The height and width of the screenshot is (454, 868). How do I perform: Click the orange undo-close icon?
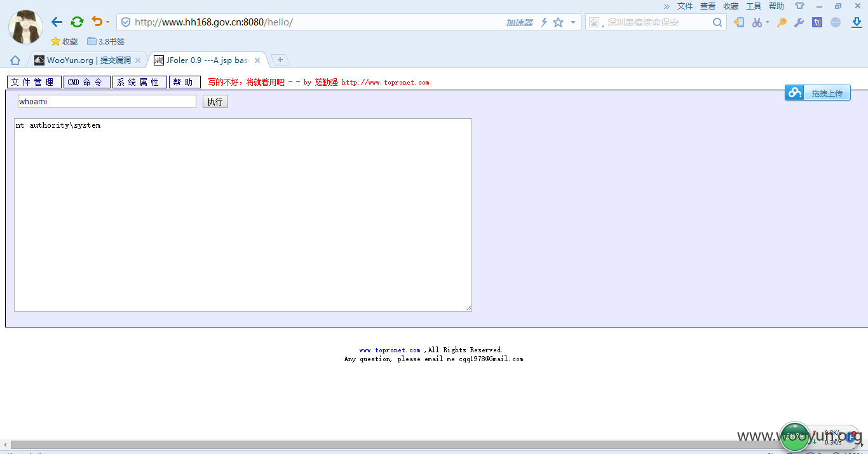(x=97, y=22)
